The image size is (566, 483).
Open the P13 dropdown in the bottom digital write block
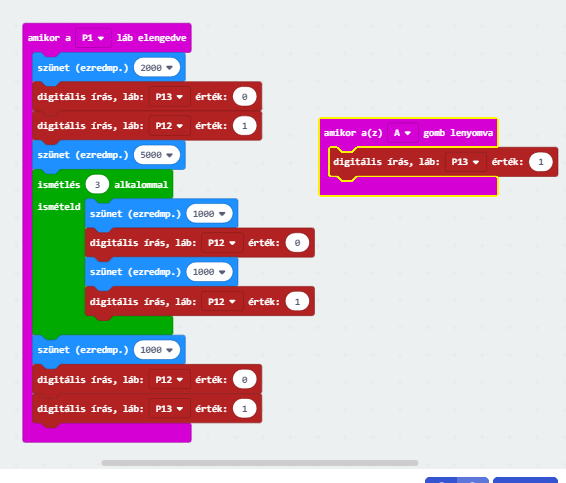pyautogui.click(x=169, y=409)
